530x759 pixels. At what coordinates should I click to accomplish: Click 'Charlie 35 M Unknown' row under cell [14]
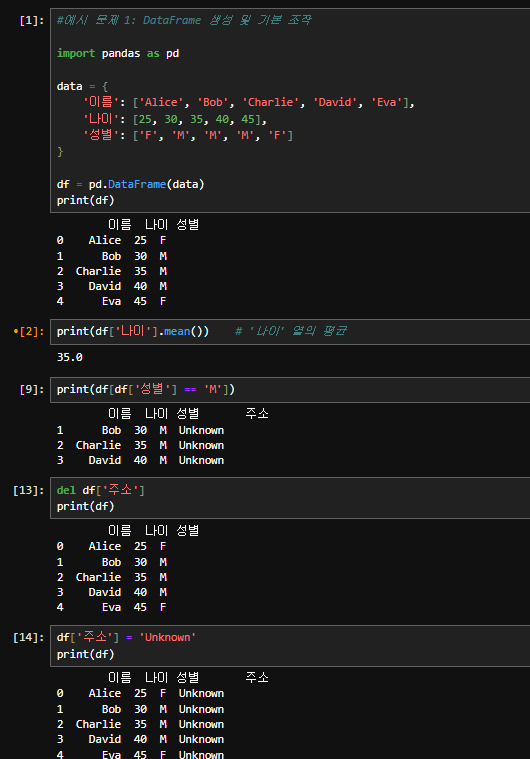click(x=140, y=725)
